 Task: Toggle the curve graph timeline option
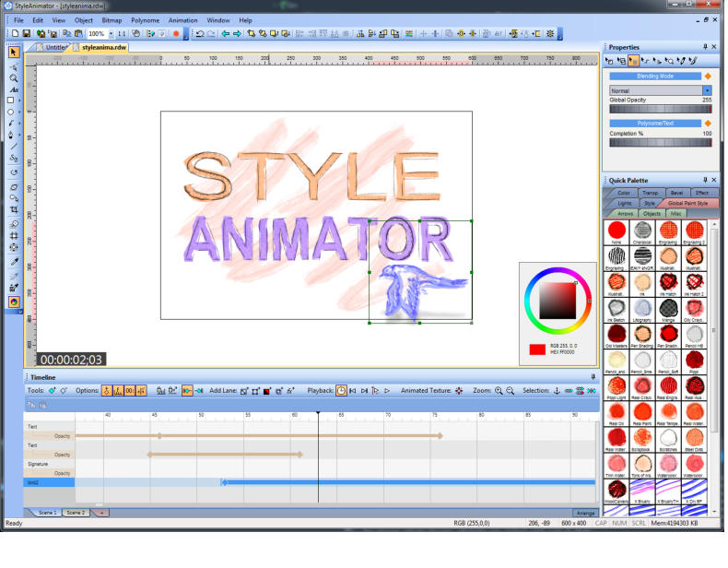coord(118,391)
